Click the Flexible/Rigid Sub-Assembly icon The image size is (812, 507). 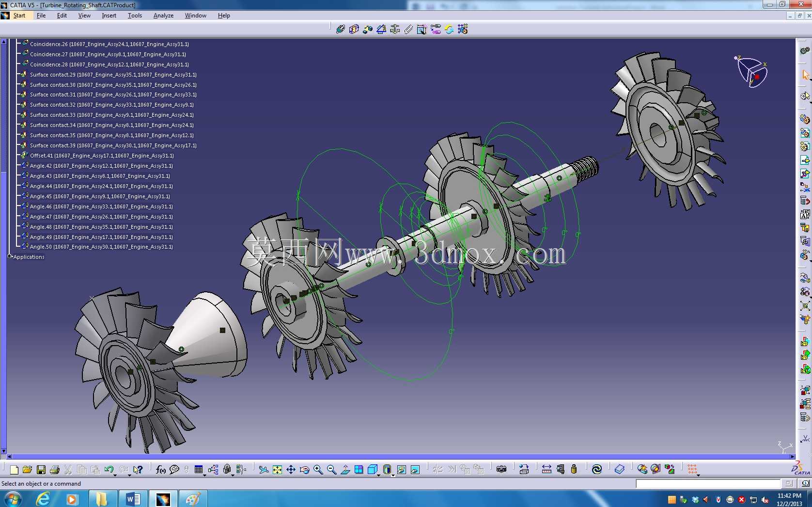(x=436, y=29)
